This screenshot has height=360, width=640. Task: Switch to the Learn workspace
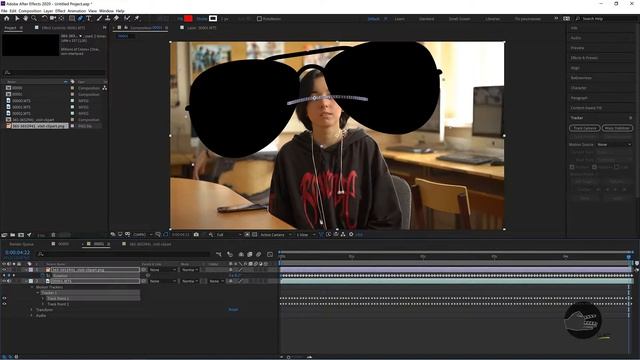(400, 19)
